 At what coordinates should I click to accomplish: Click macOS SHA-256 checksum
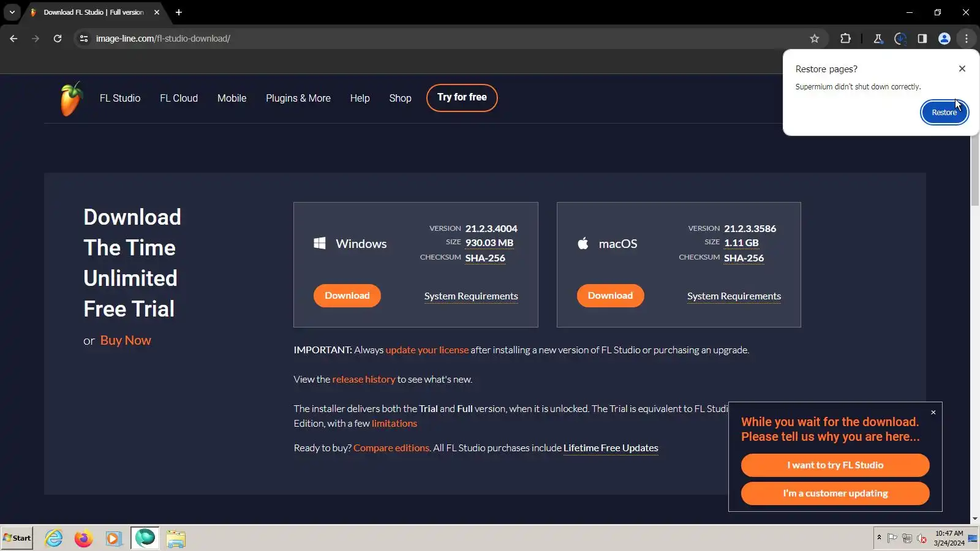pos(744,258)
